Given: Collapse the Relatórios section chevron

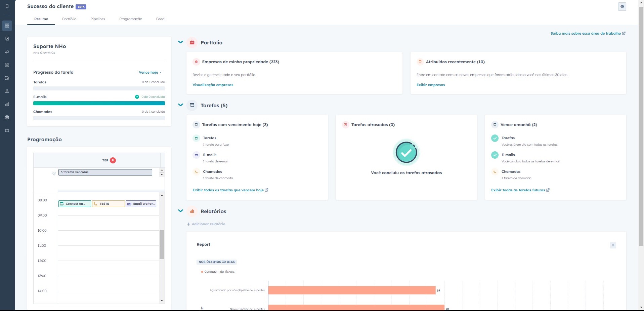Looking at the screenshot, I should point(180,211).
